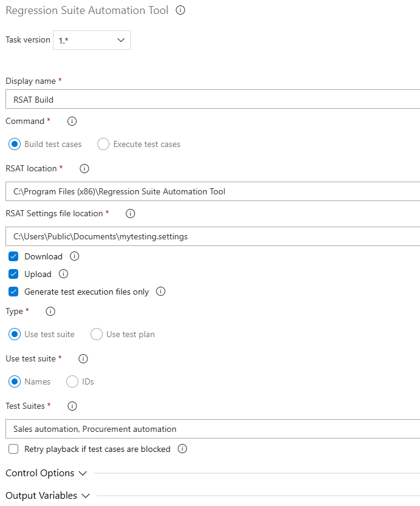Show help for Generate test execution files only
Screen dimensions: 420x506
coord(160,292)
